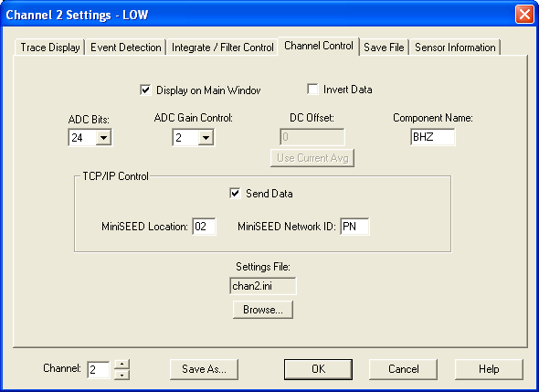Toggle the Send Data checkbox
The width and height of the screenshot is (539, 392).
[235, 193]
